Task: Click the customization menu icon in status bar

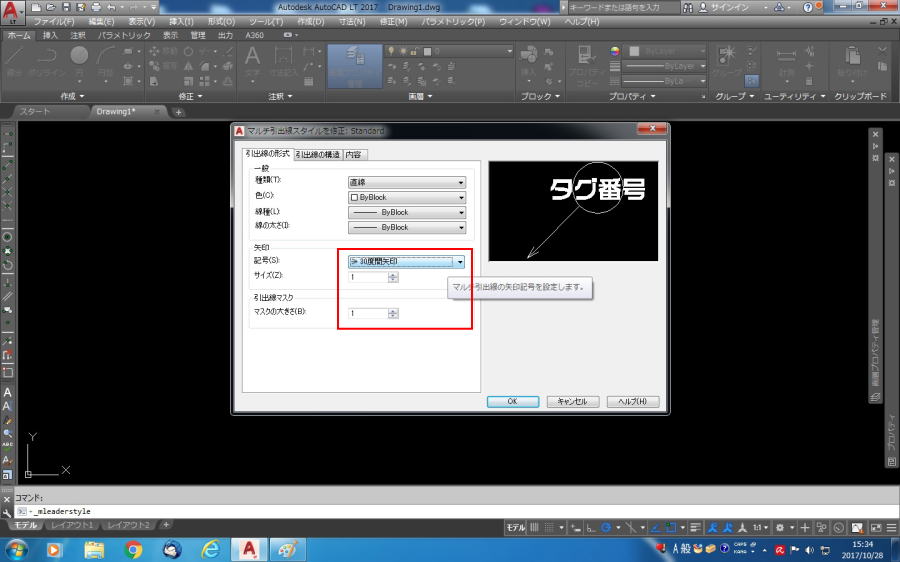Action: [x=891, y=527]
